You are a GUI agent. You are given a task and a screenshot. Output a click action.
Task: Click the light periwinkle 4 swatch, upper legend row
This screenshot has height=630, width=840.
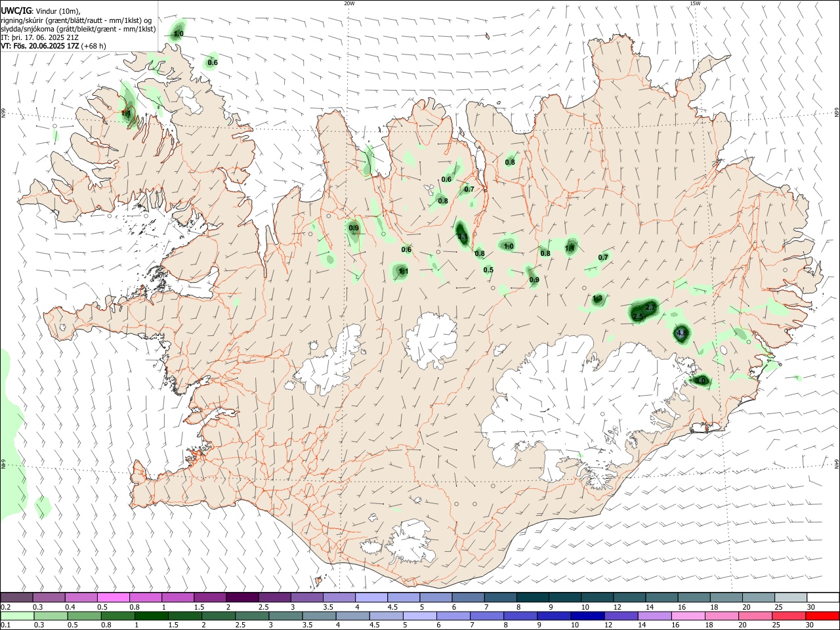point(371,598)
